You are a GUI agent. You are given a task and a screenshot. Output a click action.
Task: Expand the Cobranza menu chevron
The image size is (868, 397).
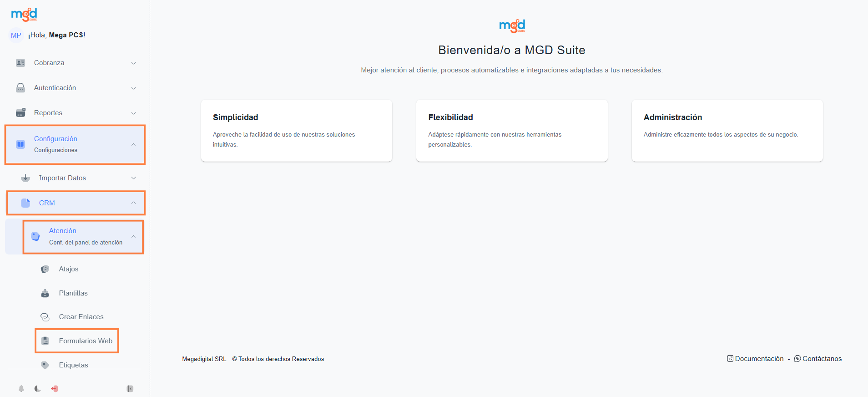pos(134,63)
